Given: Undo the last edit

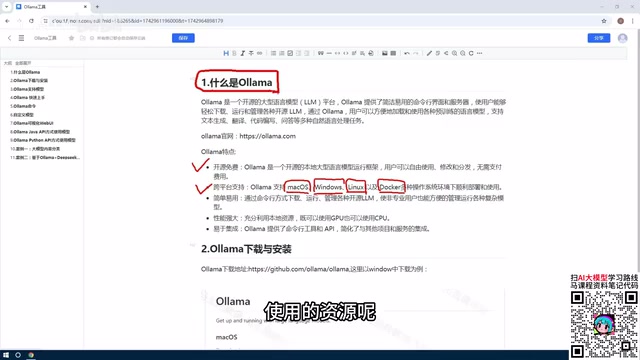Looking at the screenshot, I should click(x=407, y=53).
